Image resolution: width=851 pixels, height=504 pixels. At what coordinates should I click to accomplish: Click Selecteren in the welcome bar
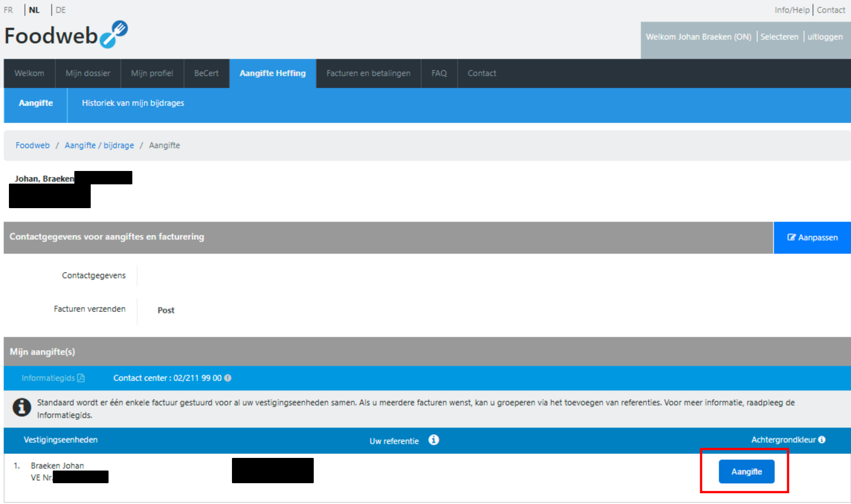coord(779,37)
